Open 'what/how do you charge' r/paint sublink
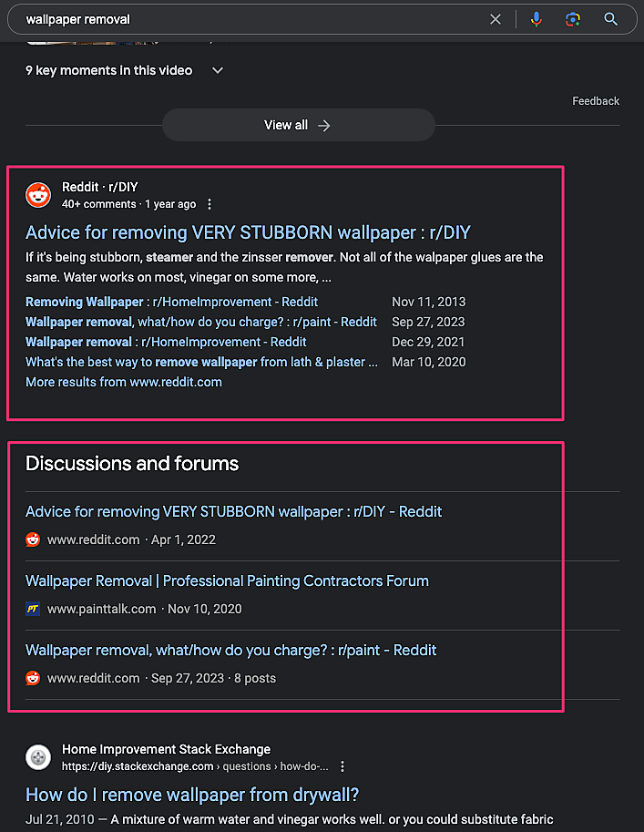 point(200,322)
